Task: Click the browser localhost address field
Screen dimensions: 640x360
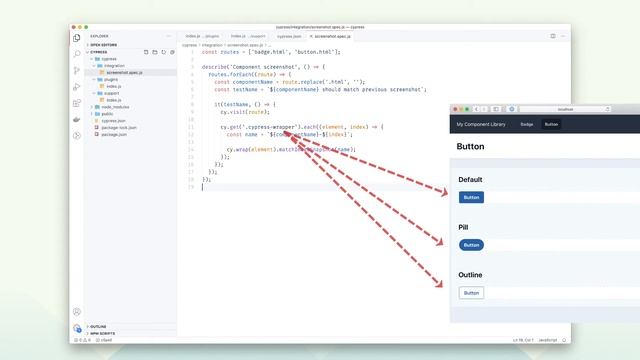Action: [565, 109]
